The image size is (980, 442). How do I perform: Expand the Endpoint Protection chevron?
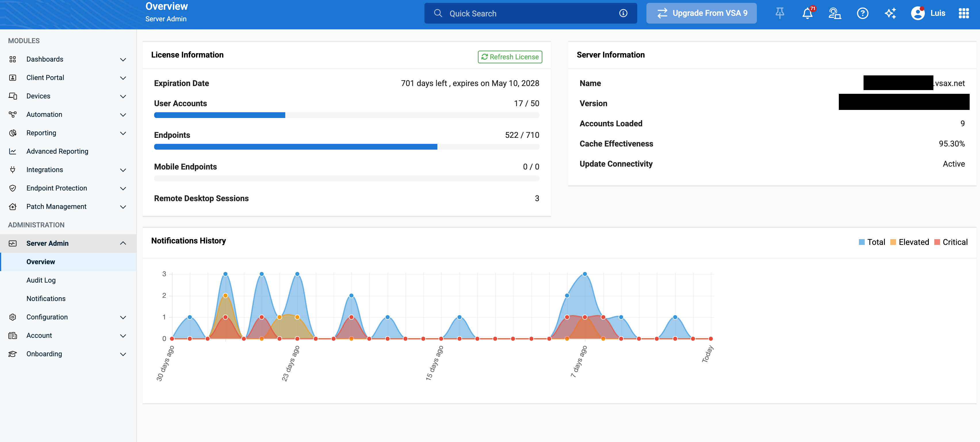point(123,188)
